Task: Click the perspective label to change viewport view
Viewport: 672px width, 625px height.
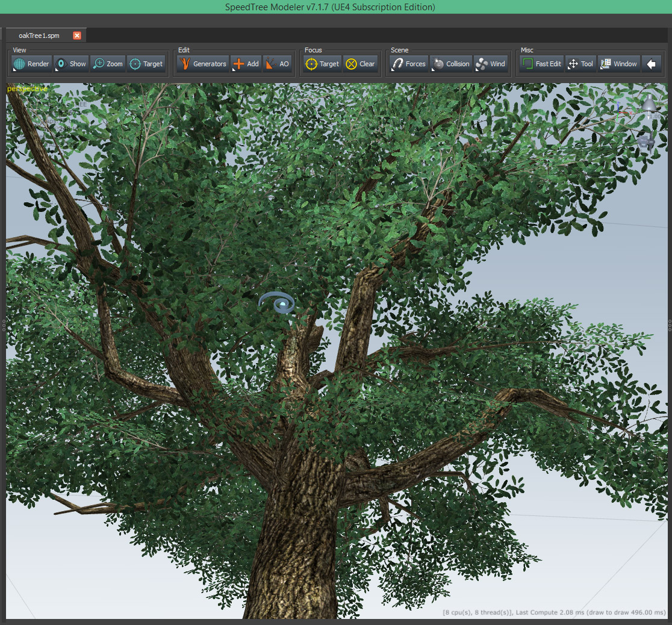Action: (x=27, y=89)
